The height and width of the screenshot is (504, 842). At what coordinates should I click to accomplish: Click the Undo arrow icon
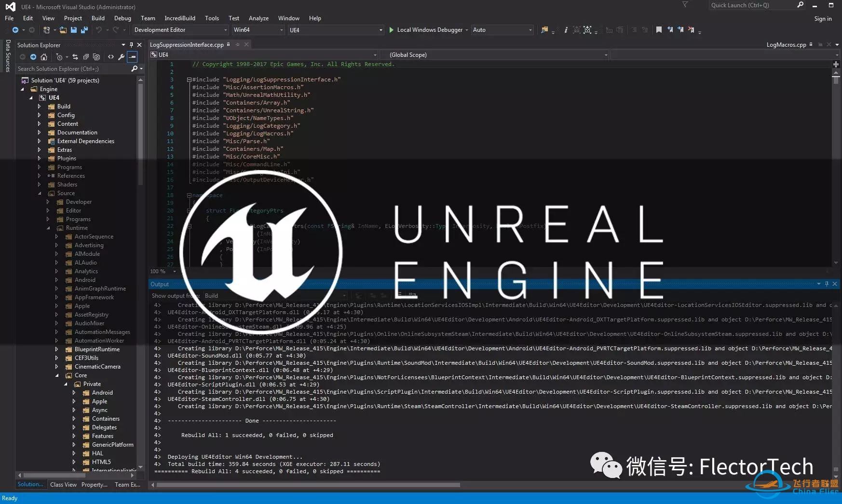pyautogui.click(x=99, y=30)
